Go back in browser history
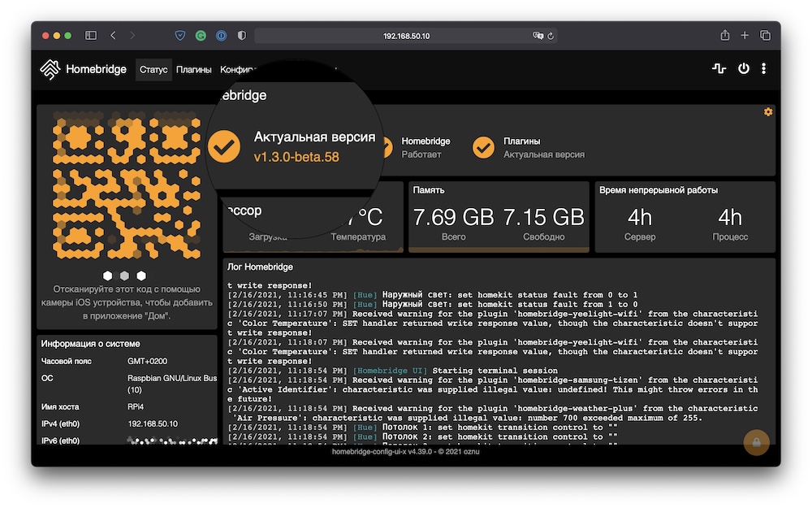This screenshot has height=508, width=812. pos(113,35)
